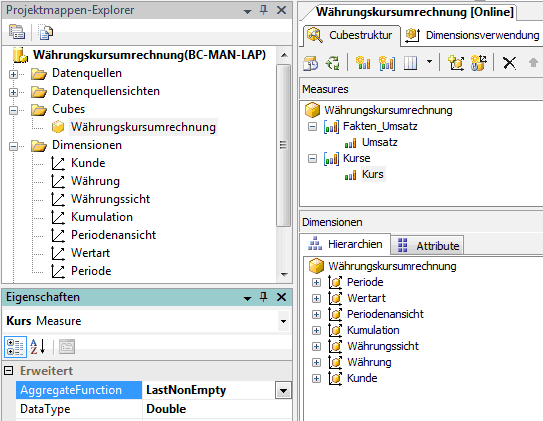Expand the Datenquellen folder
This screenshot has width=543, height=421.
(13, 74)
